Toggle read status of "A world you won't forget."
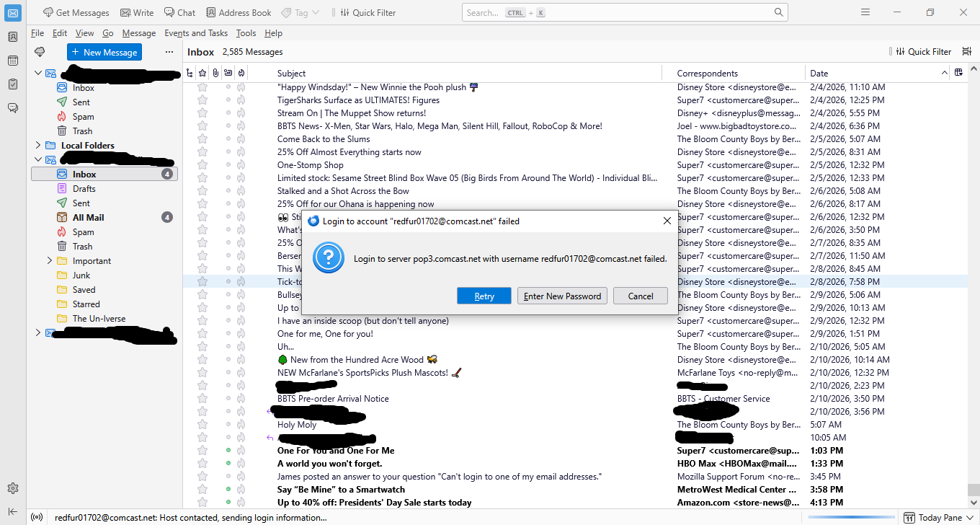This screenshot has width=980, height=525. coord(228,464)
